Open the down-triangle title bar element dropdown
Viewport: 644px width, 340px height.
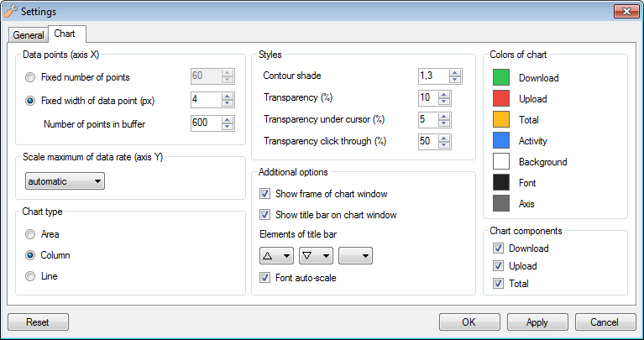[x=316, y=256]
